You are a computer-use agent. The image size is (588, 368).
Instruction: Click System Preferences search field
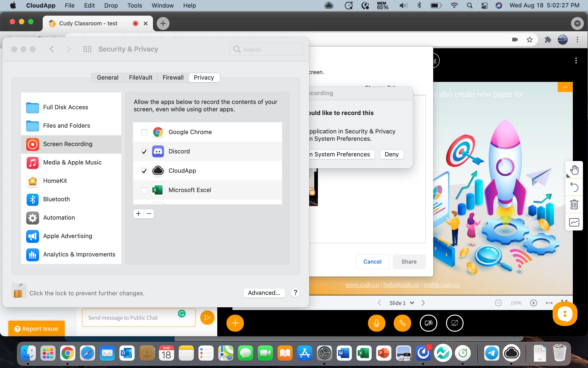pos(266,49)
